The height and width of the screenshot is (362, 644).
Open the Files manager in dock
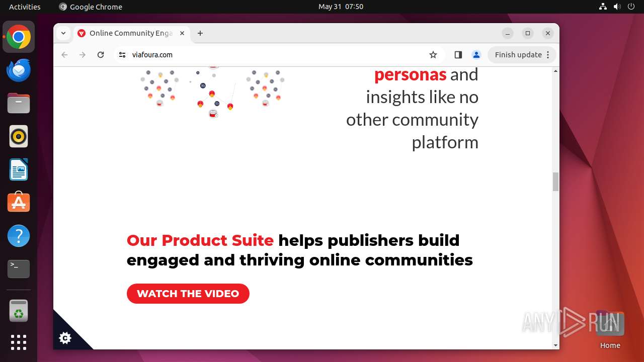coord(19,103)
